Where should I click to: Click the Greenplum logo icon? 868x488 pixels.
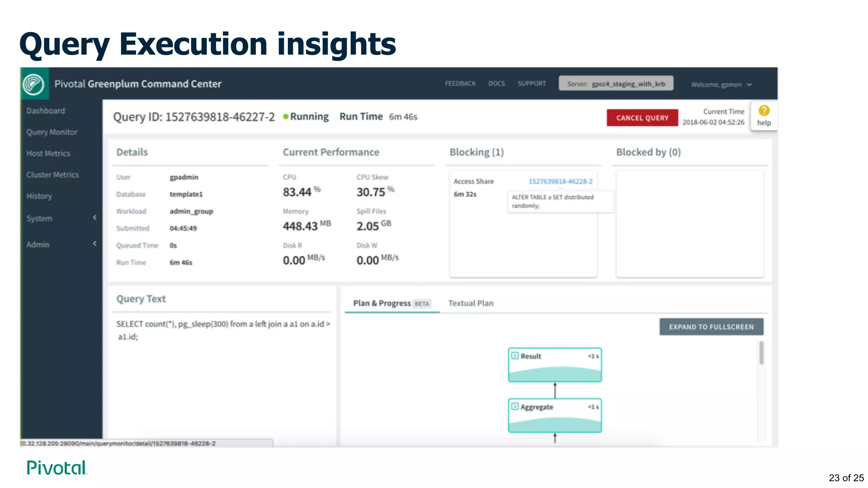[x=34, y=84]
